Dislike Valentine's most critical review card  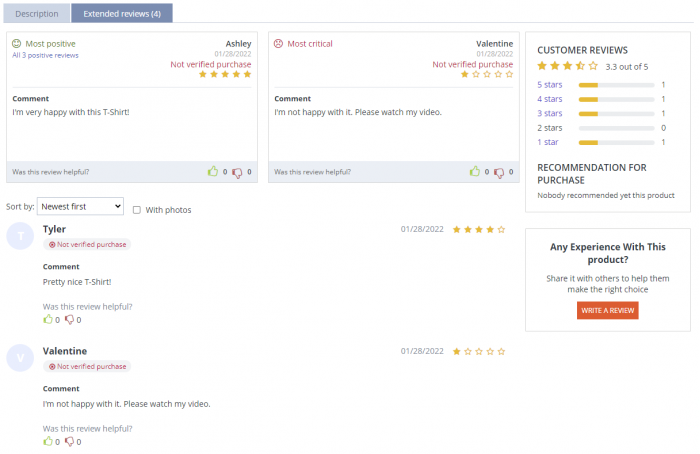tap(499, 172)
